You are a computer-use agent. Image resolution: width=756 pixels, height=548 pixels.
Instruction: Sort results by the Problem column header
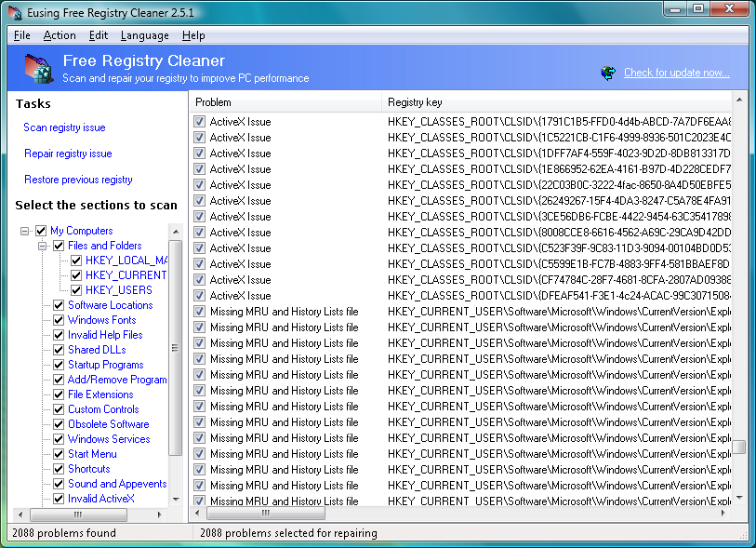coord(285,102)
